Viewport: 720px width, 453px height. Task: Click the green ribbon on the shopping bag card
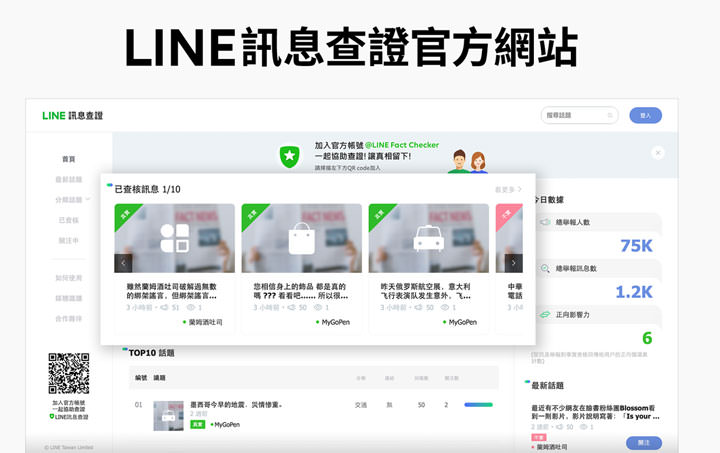253,214
